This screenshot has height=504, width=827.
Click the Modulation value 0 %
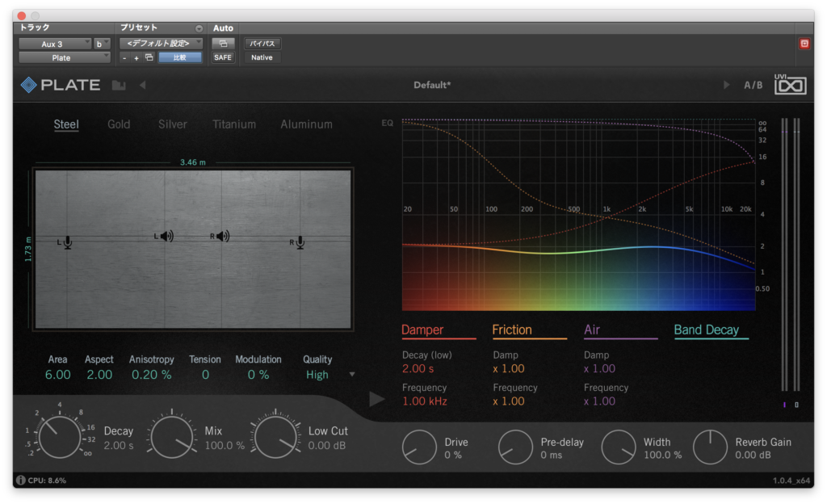coord(258,375)
